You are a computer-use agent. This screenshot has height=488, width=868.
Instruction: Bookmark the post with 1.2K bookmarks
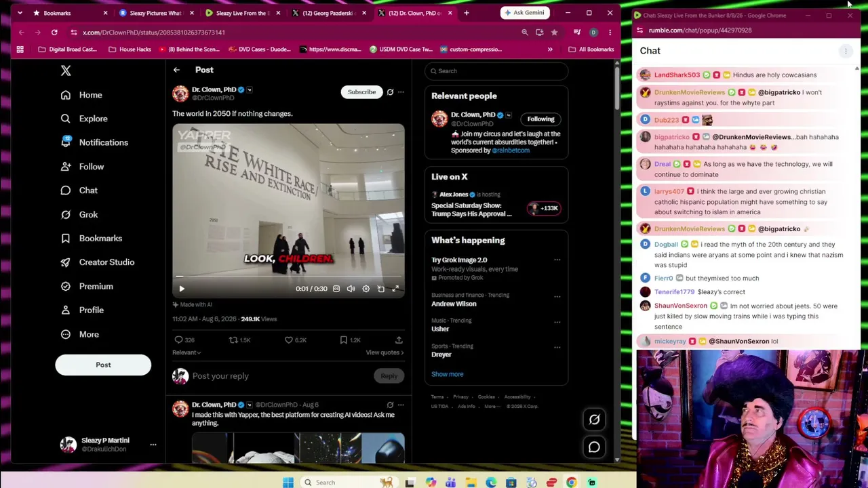click(x=344, y=340)
